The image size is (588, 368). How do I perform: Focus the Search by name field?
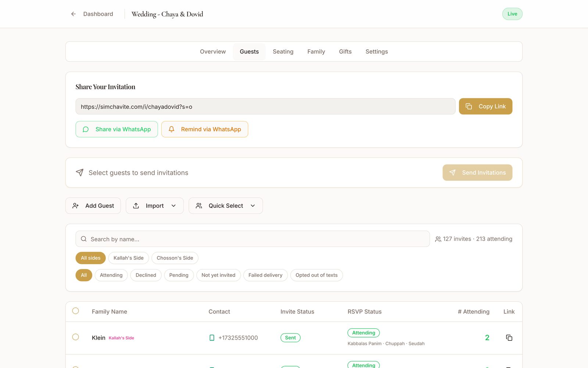tap(252, 239)
